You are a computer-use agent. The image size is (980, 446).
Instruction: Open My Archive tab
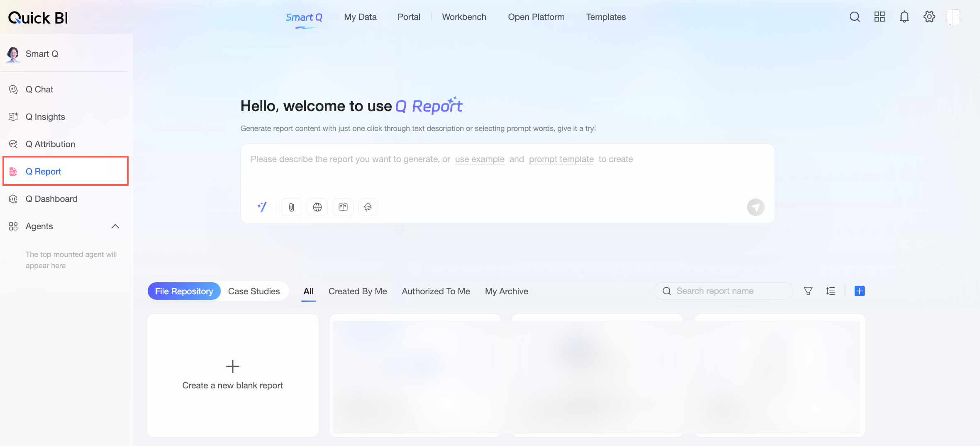click(x=507, y=291)
